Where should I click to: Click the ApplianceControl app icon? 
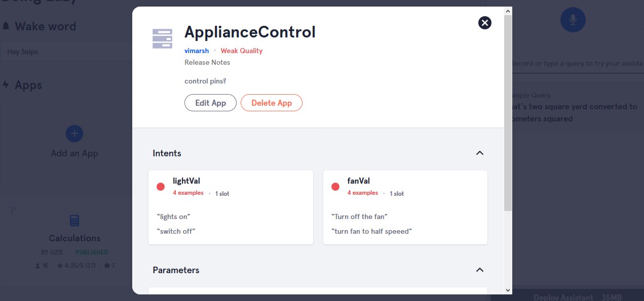162,38
